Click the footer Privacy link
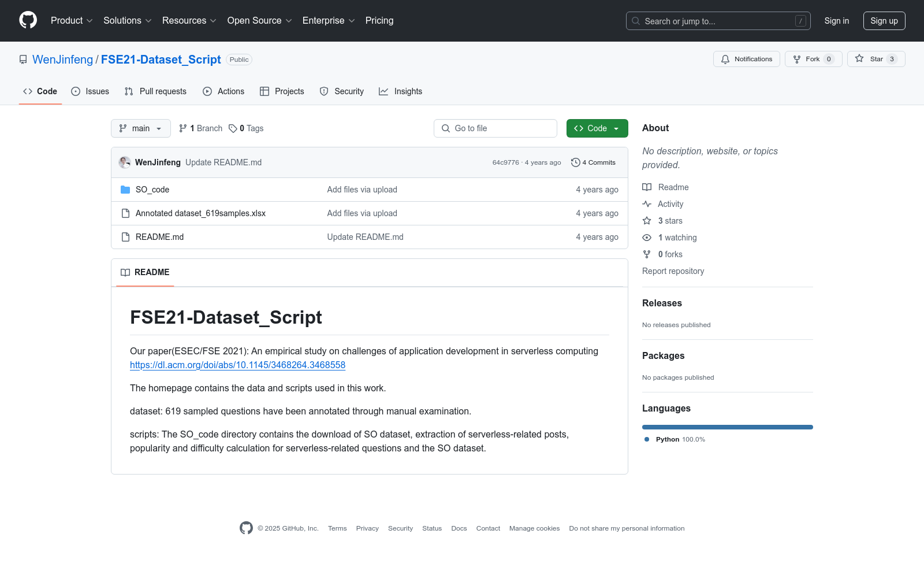The width and height of the screenshot is (924, 578). pyautogui.click(x=367, y=528)
